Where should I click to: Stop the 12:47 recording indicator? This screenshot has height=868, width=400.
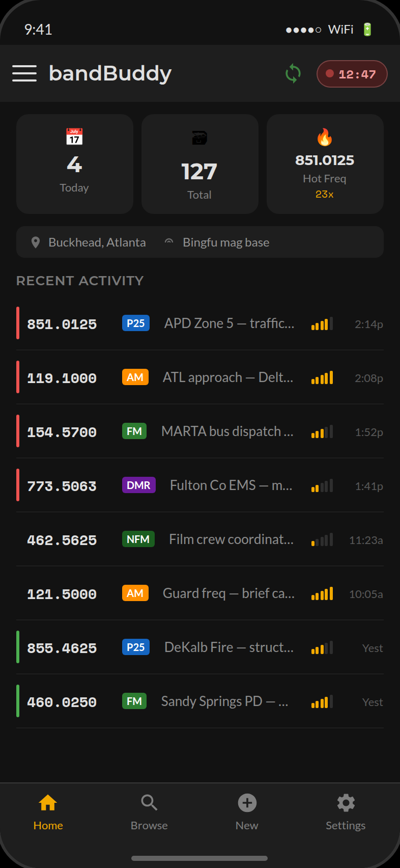point(352,73)
